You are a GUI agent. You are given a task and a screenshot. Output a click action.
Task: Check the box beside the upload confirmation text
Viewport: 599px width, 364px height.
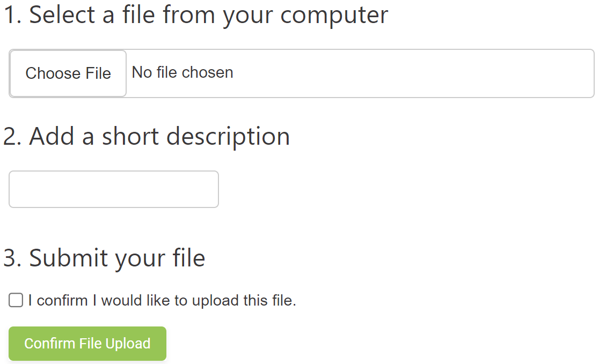coord(16,301)
